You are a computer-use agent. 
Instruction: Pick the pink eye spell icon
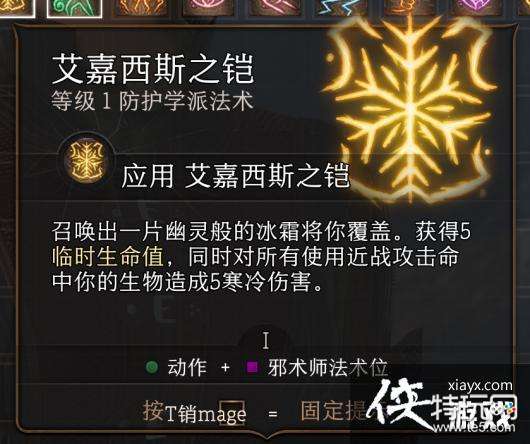pyautogui.click(x=208, y=7)
